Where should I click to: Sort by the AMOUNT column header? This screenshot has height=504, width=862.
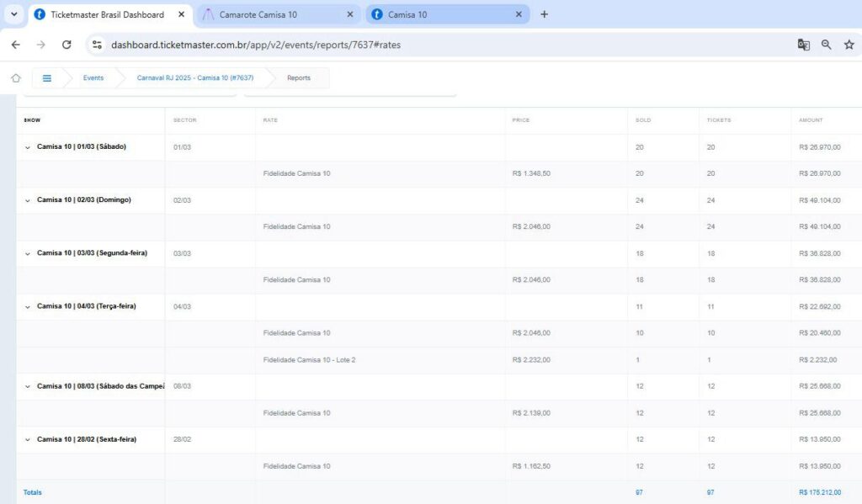pyautogui.click(x=811, y=119)
